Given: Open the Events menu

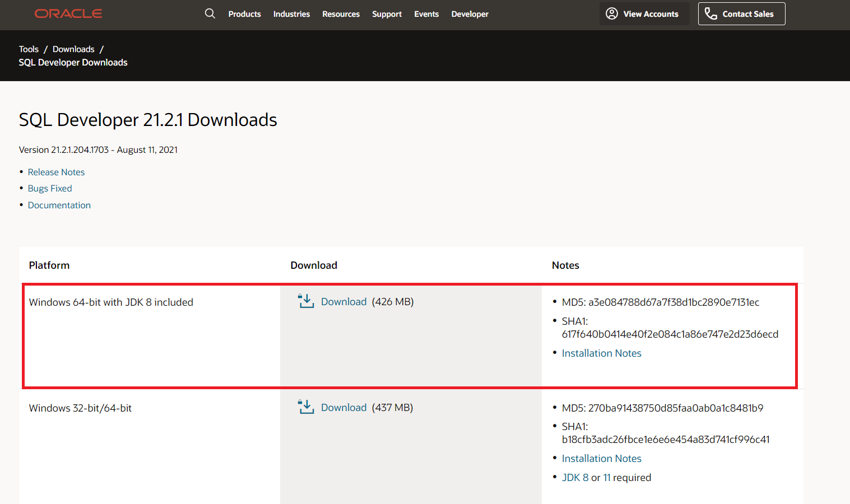Looking at the screenshot, I should point(426,14).
